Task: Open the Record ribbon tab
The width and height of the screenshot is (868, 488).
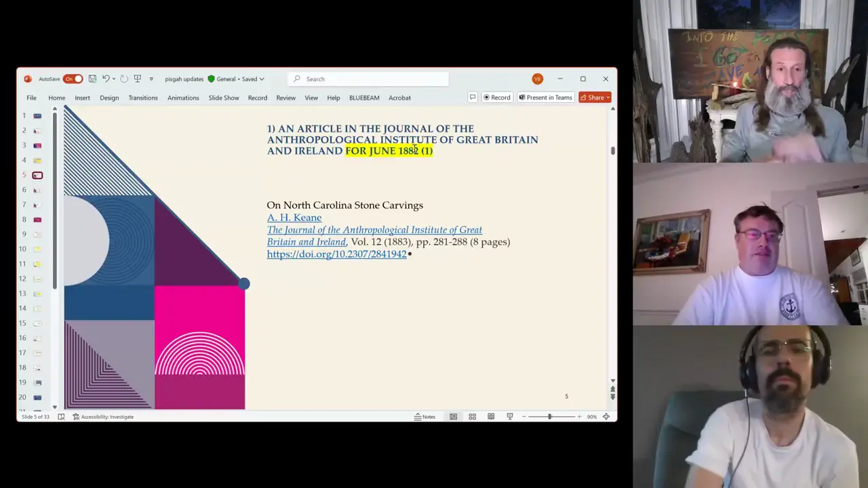Action: (258, 98)
